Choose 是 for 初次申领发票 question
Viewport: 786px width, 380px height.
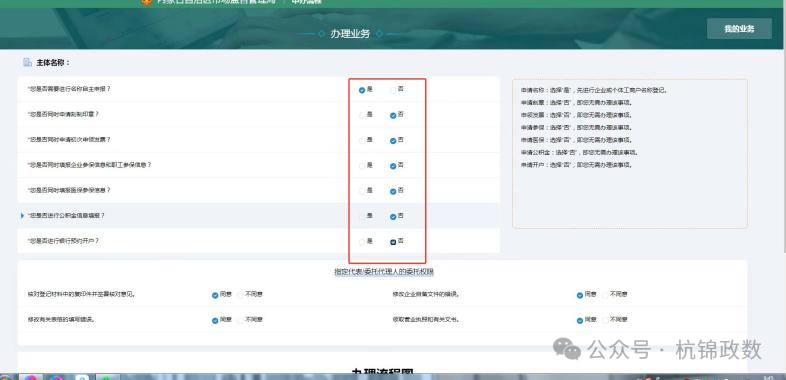tap(362, 141)
